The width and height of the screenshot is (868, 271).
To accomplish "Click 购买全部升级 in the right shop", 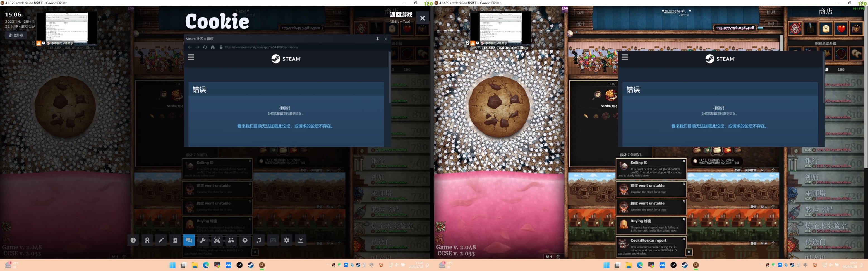I will 826,43.
